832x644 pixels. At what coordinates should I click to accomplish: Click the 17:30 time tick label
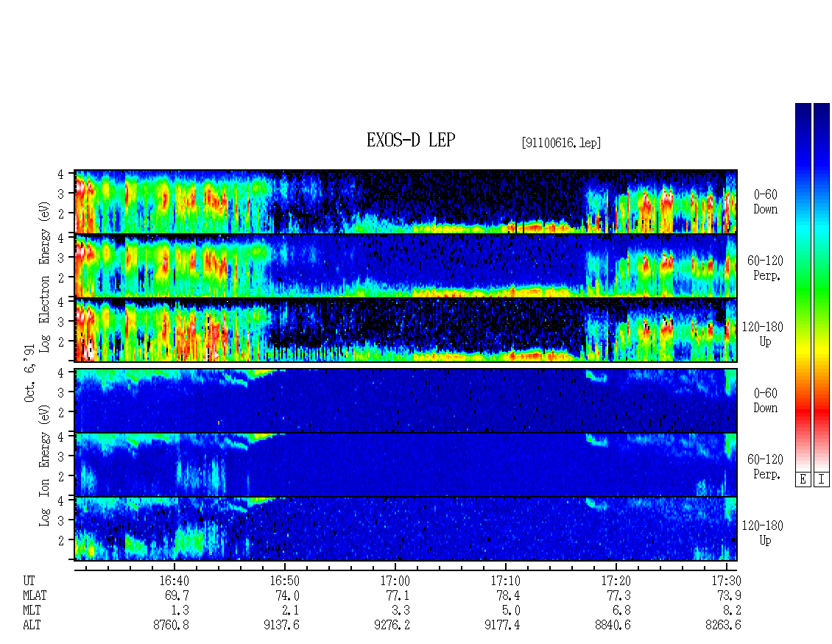coord(726,581)
